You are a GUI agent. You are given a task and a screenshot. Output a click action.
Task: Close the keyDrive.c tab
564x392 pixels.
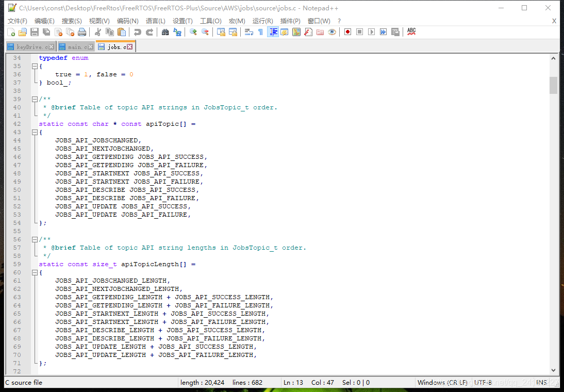tap(52, 47)
